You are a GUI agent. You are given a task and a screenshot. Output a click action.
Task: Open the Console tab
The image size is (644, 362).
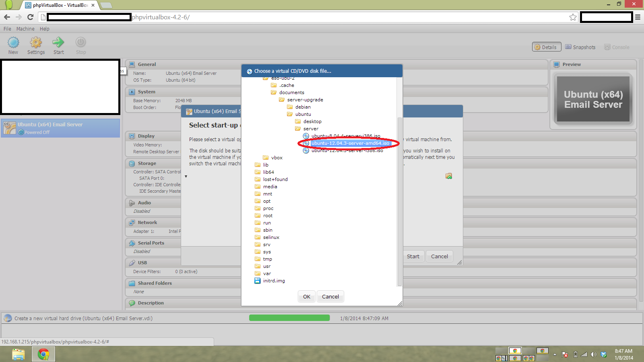tap(617, 47)
